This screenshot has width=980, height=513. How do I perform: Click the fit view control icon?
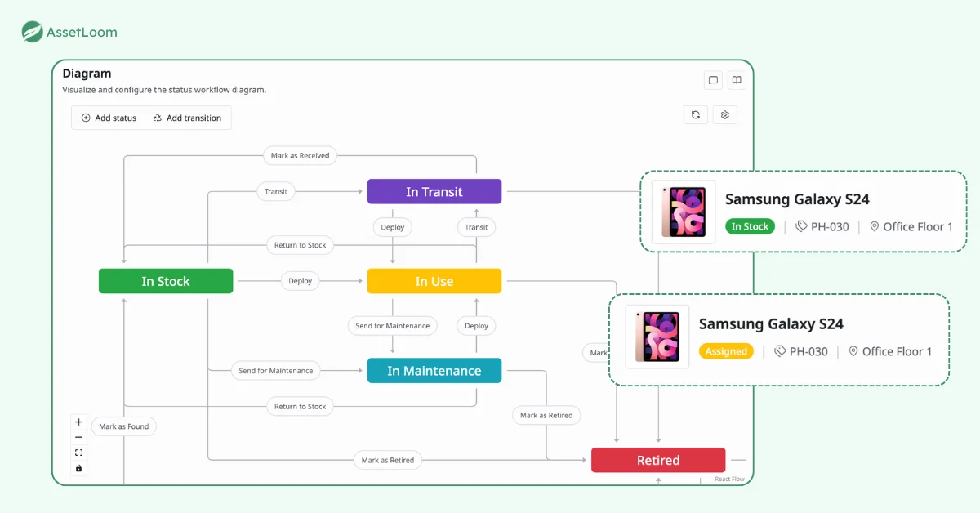click(79, 453)
